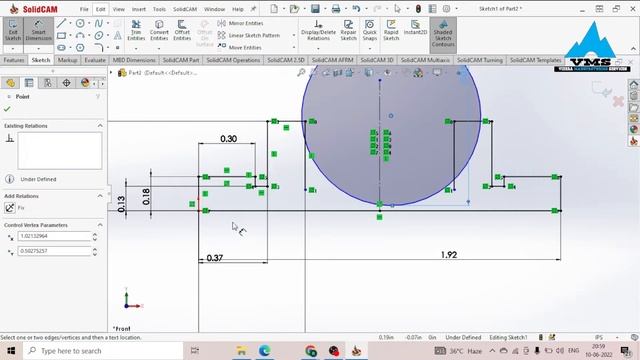Select the Arc sketch tool
This screenshot has width=640, height=360.
click(80, 36)
